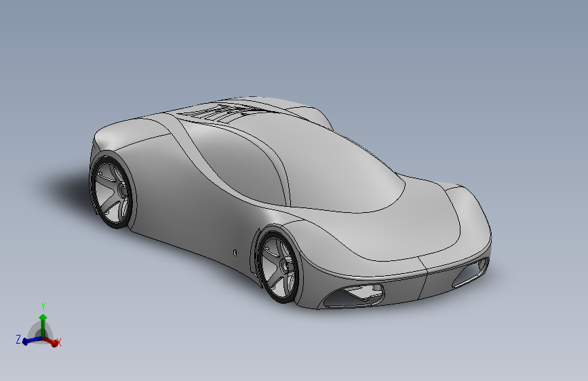Select the car's front wheel rim
The height and width of the screenshot is (381, 588).
click(279, 266)
